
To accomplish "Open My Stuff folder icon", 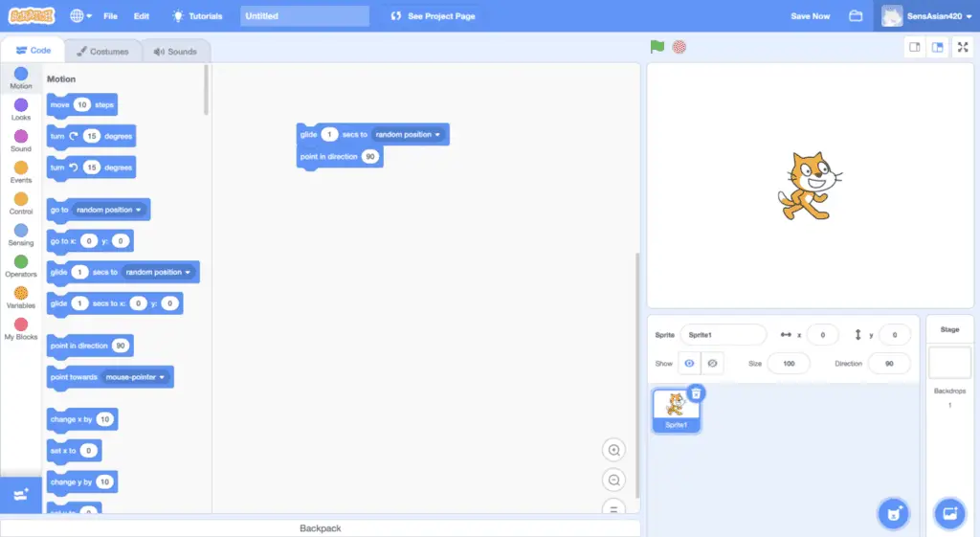I will tap(856, 16).
